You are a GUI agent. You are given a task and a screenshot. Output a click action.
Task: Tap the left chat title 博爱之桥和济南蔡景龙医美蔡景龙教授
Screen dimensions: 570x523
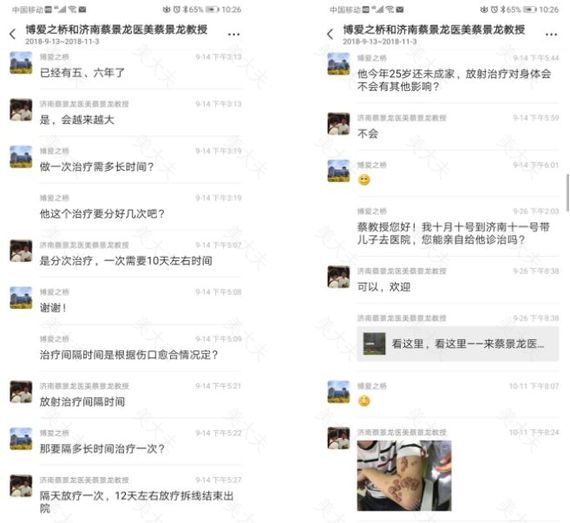pyautogui.click(x=116, y=29)
